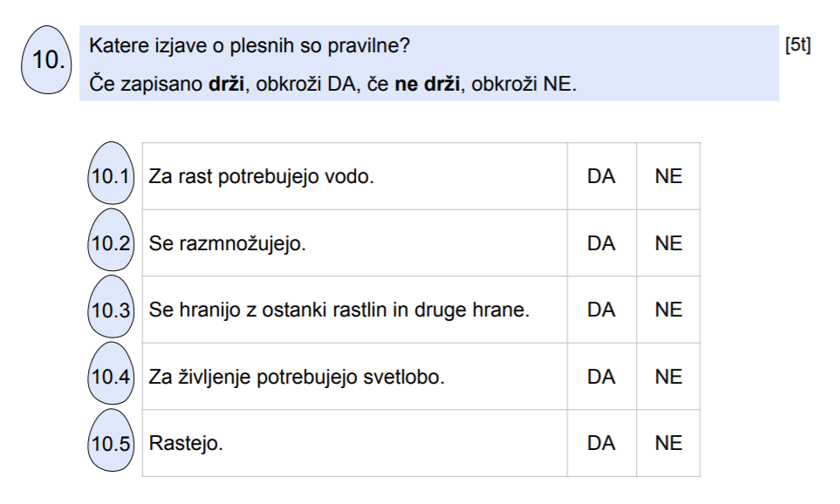Click the 10.5 egg-shaped label
The height and width of the screenshot is (504, 840).
point(111,440)
